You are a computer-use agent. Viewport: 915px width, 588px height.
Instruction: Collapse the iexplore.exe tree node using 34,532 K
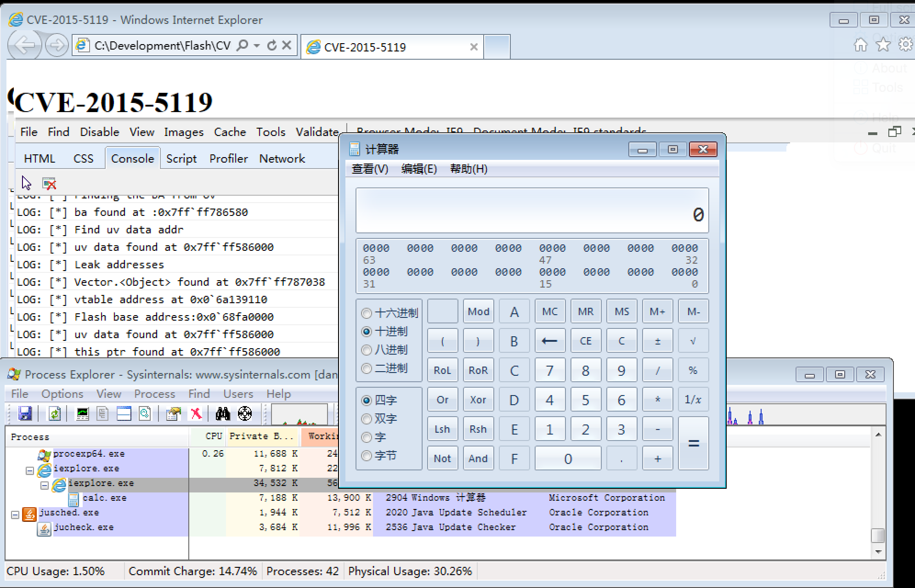click(45, 485)
